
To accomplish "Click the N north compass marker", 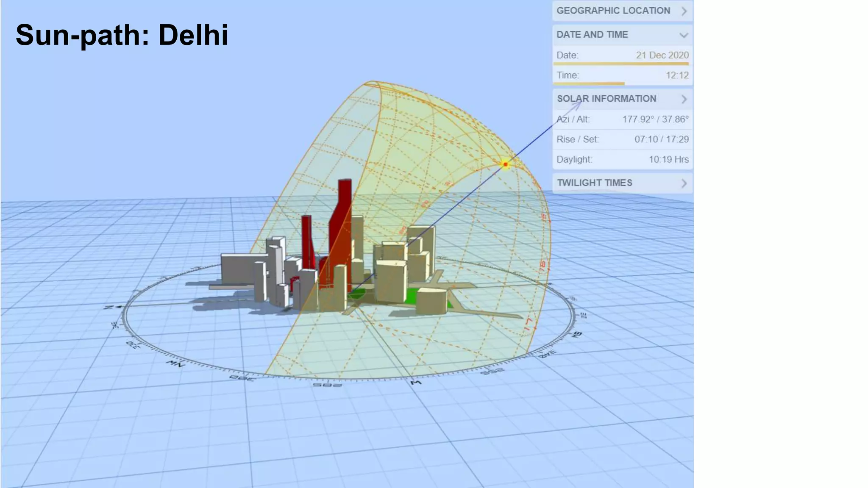I will [109, 307].
